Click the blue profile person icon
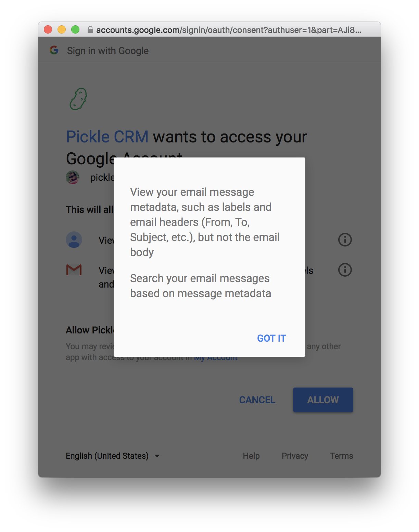 tap(74, 240)
